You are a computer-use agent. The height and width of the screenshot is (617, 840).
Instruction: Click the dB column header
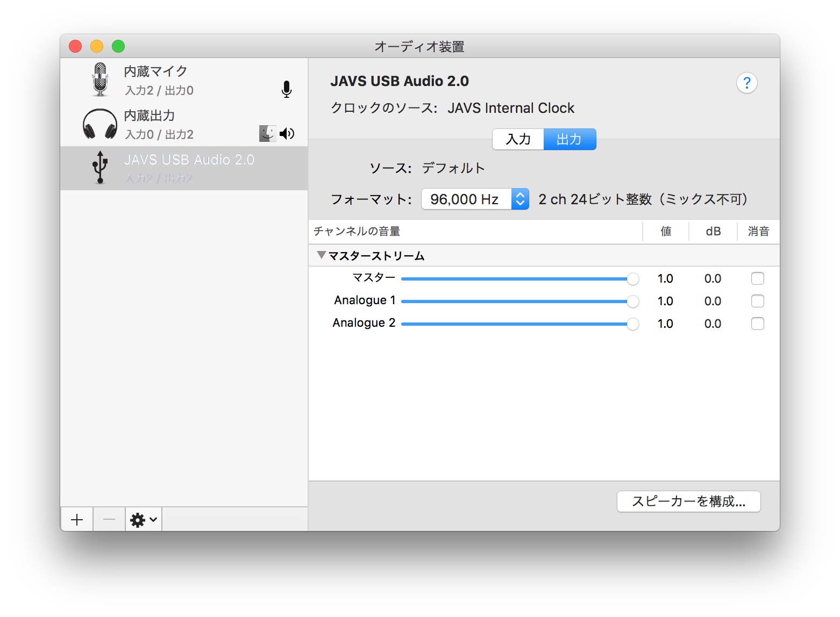pos(713,232)
